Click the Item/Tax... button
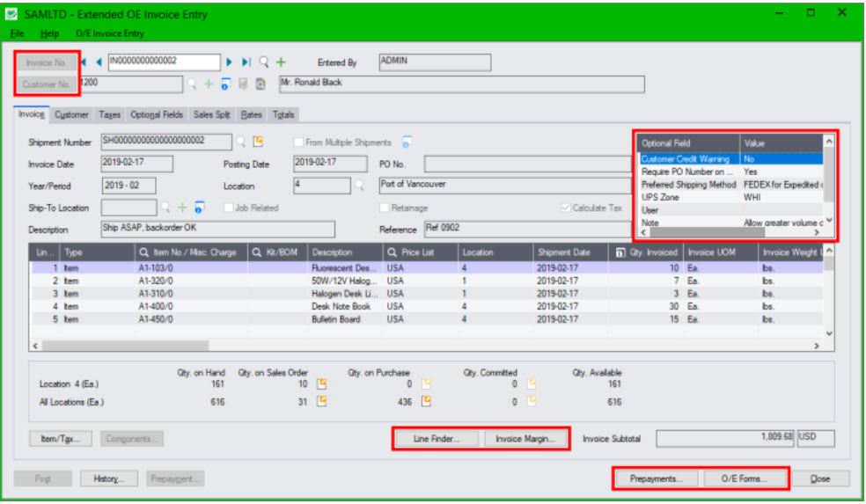This screenshot has width=866, height=504. pyautogui.click(x=60, y=439)
